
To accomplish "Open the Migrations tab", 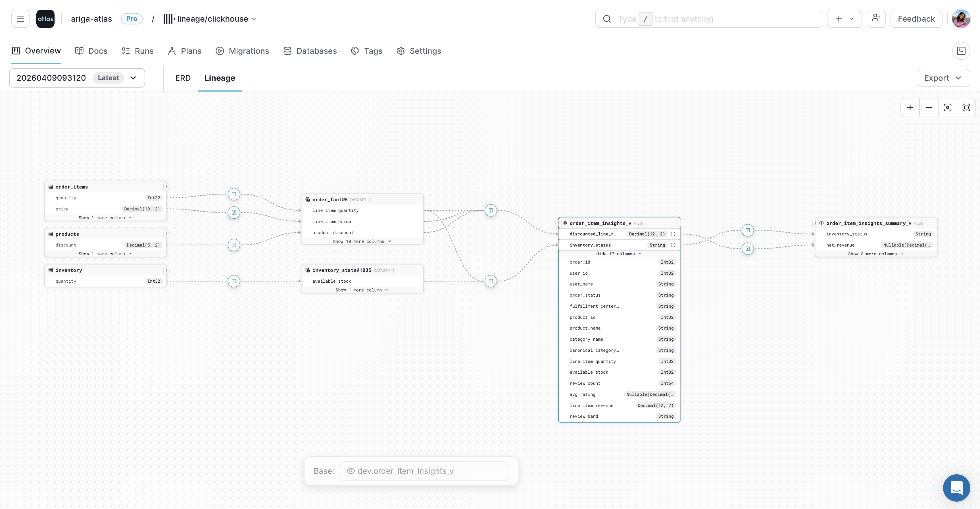I will (x=242, y=51).
